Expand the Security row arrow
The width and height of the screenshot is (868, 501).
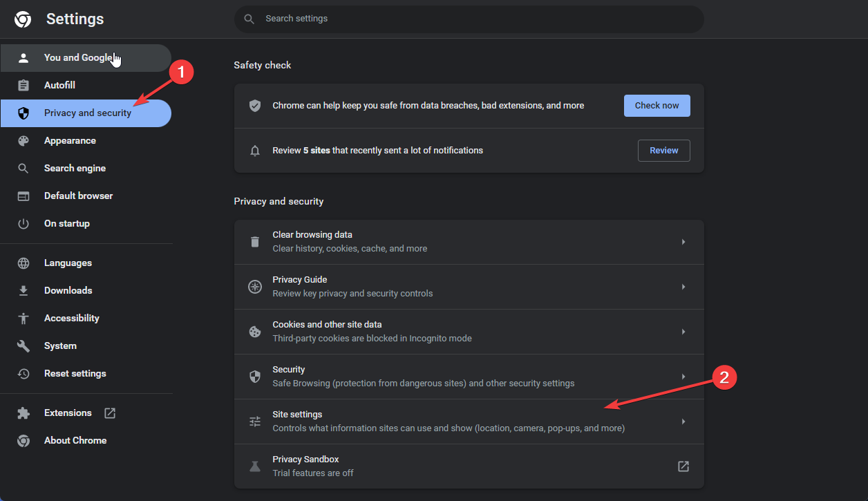point(683,377)
